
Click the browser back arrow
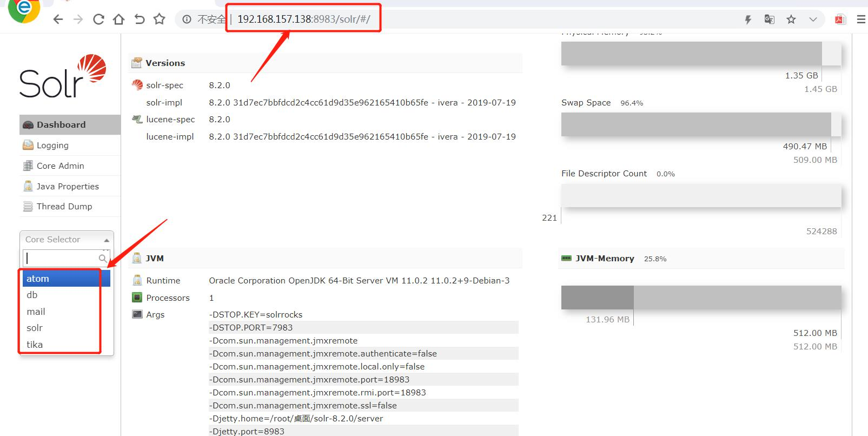coord(58,19)
